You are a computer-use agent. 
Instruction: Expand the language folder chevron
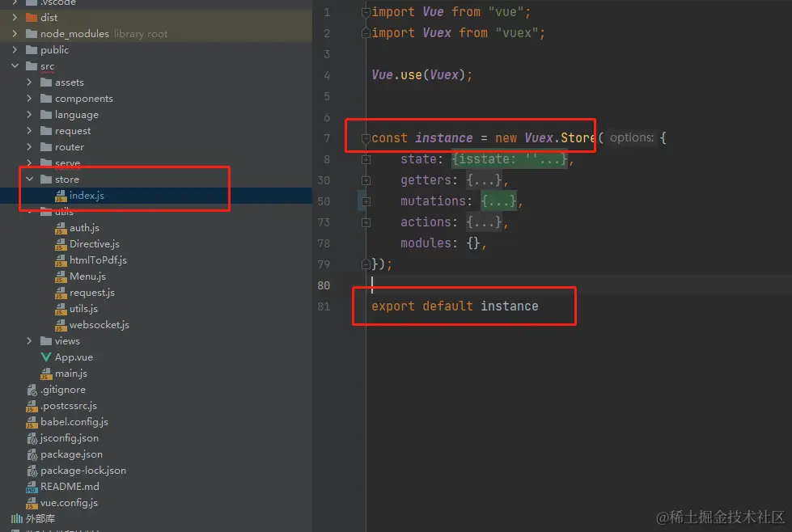tap(29, 114)
